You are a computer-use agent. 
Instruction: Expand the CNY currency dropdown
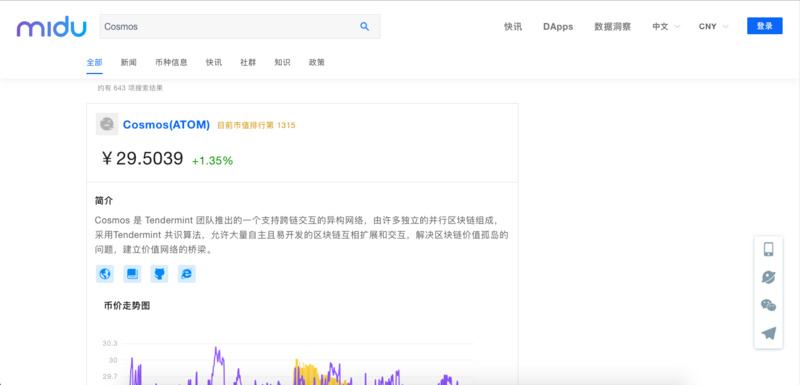click(713, 27)
